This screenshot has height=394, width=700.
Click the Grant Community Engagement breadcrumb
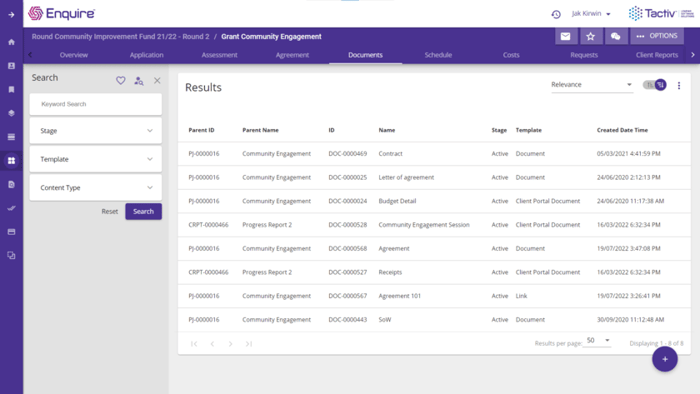pyautogui.click(x=271, y=37)
